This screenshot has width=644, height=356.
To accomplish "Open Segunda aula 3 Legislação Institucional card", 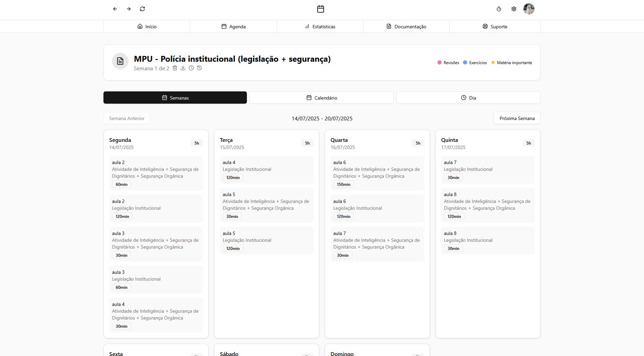I will click(156, 280).
